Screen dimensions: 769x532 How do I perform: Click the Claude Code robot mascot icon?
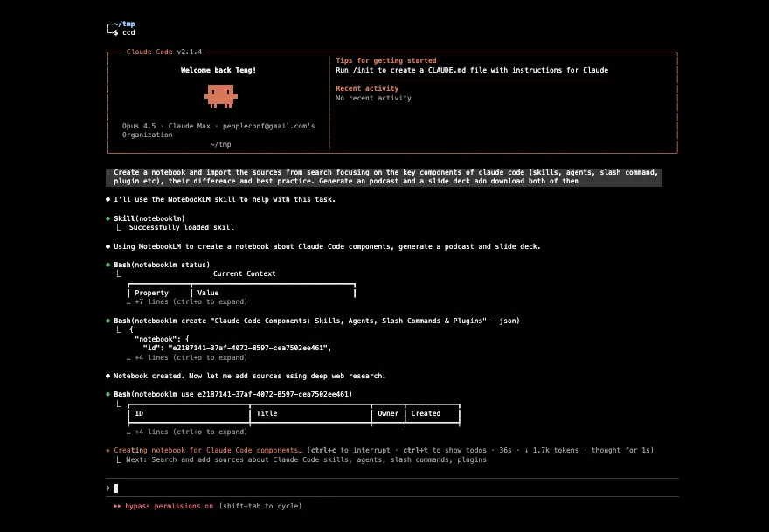pyautogui.click(x=218, y=94)
